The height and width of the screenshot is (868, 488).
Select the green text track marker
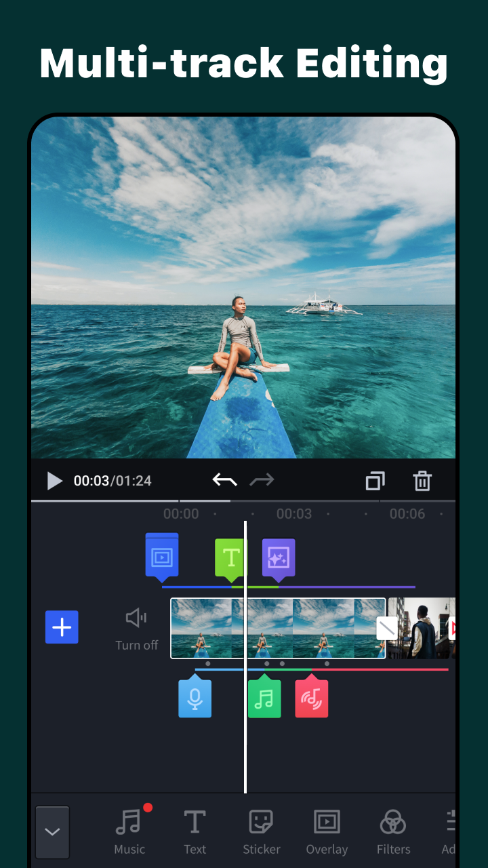(230, 558)
